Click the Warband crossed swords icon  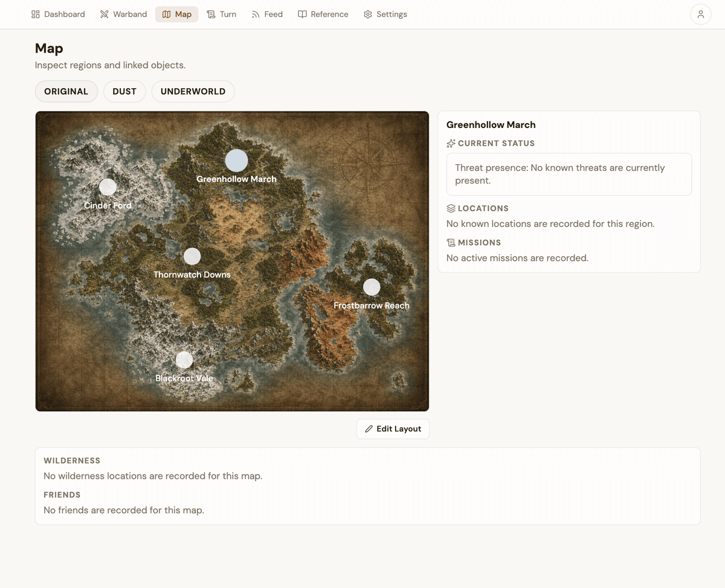click(x=105, y=14)
